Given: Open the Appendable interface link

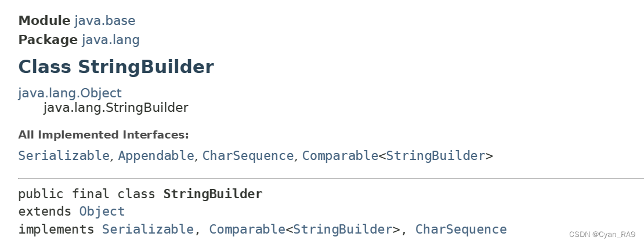Looking at the screenshot, I should (155, 156).
